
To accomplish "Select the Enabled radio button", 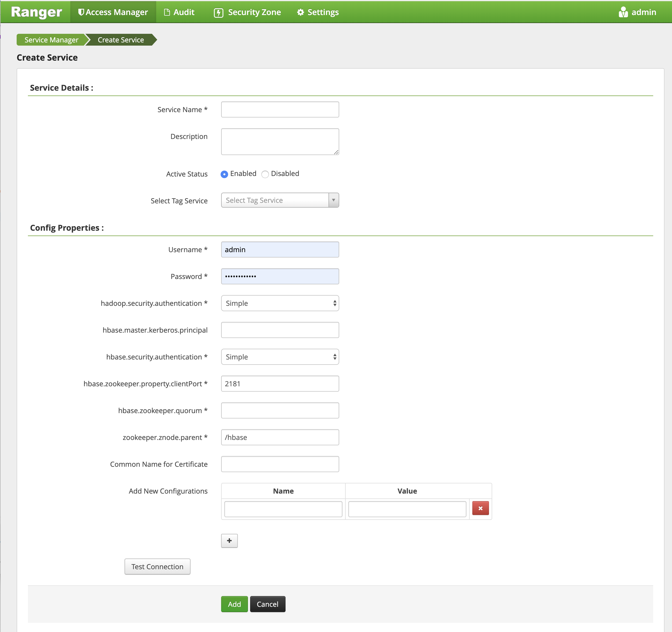I will click(224, 174).
